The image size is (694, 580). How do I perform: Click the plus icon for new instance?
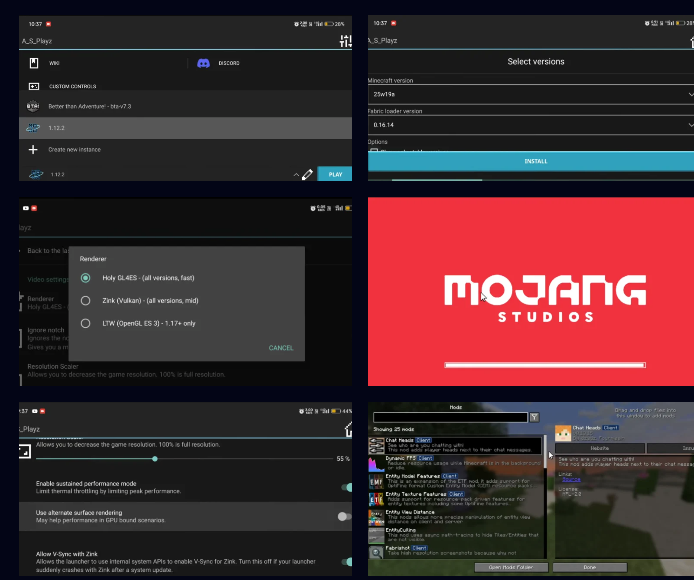pyautogui.click(x=33, y=150)
